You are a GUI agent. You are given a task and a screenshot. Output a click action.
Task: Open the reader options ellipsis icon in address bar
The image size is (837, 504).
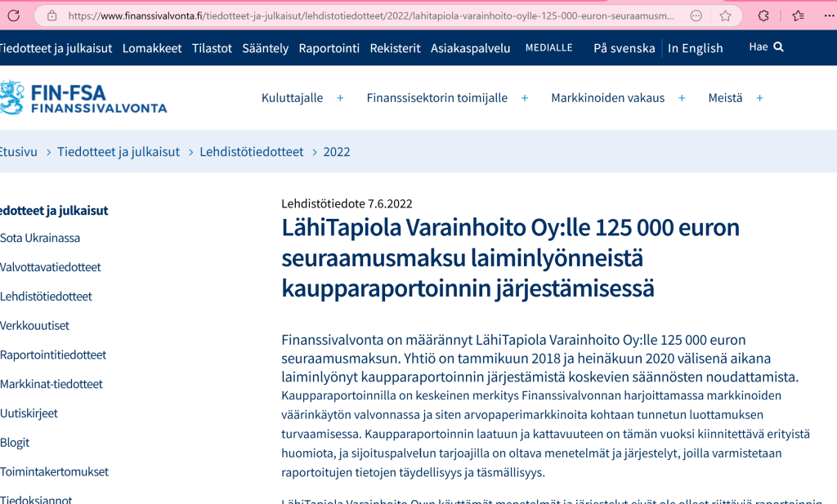tap(696, 16)
